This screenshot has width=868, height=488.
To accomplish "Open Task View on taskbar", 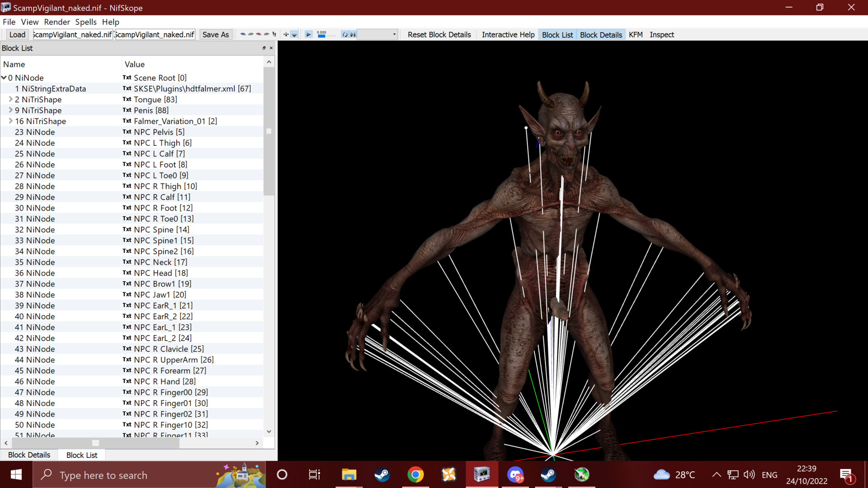I will (x=314, y=474).
